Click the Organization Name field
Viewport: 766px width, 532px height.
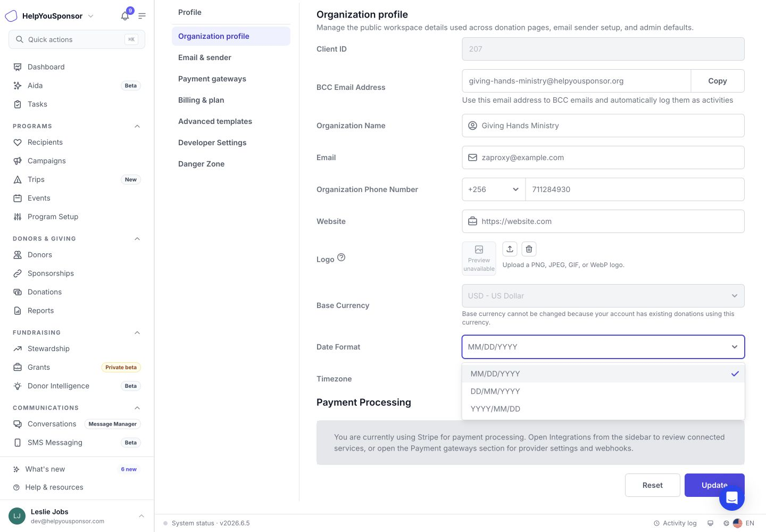603,126
